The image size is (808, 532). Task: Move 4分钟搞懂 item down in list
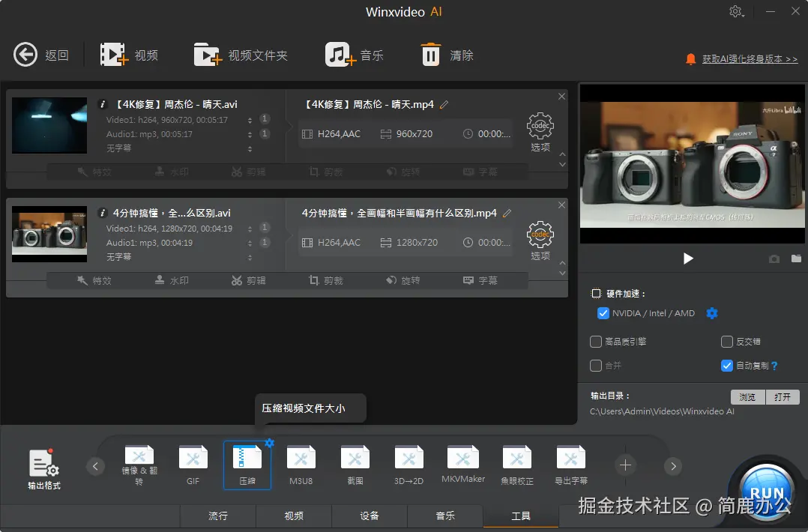(562, 273)
